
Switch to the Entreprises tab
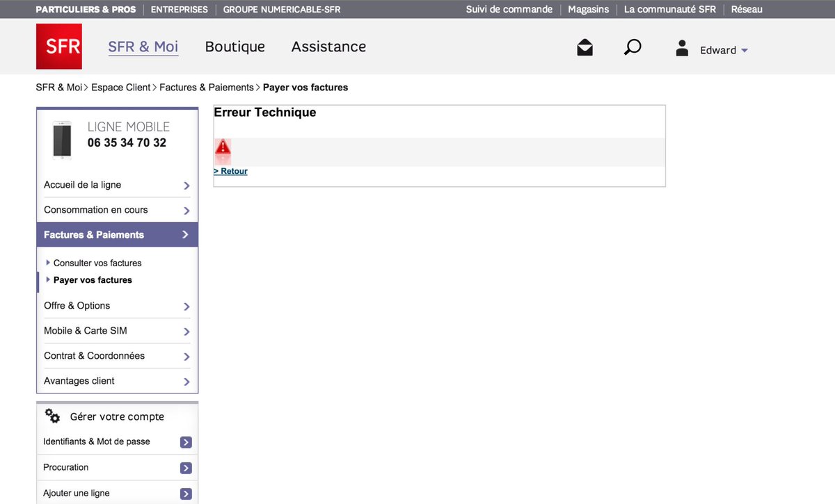tap(180, 9)
